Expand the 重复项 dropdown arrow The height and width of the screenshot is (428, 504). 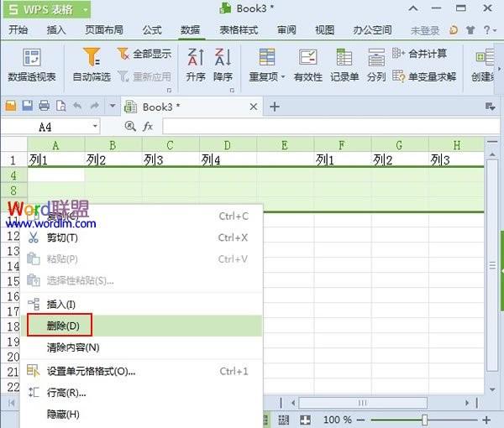pos(283,76)
